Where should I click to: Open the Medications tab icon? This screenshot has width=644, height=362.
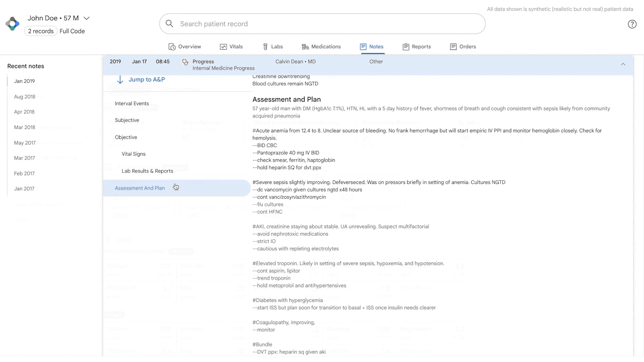tap(305, 46)
